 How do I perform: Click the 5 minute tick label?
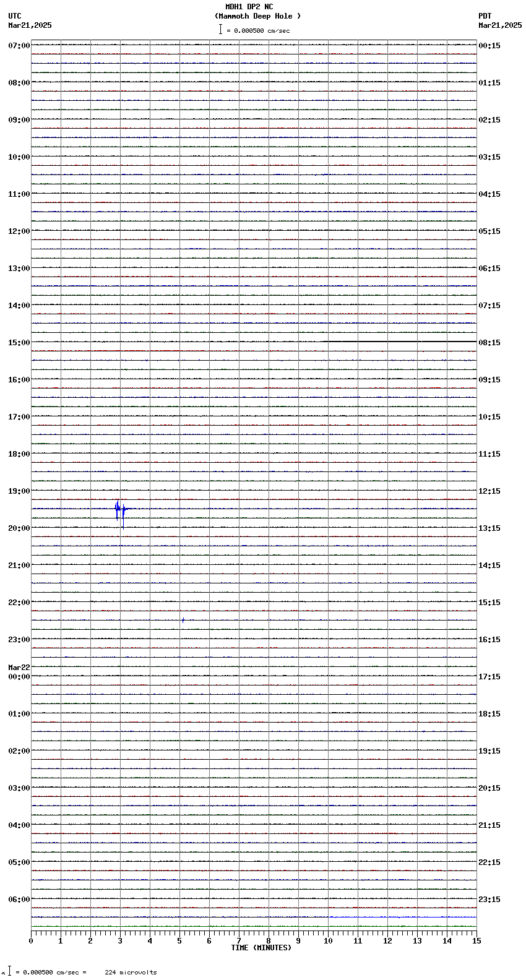[179, 941]
